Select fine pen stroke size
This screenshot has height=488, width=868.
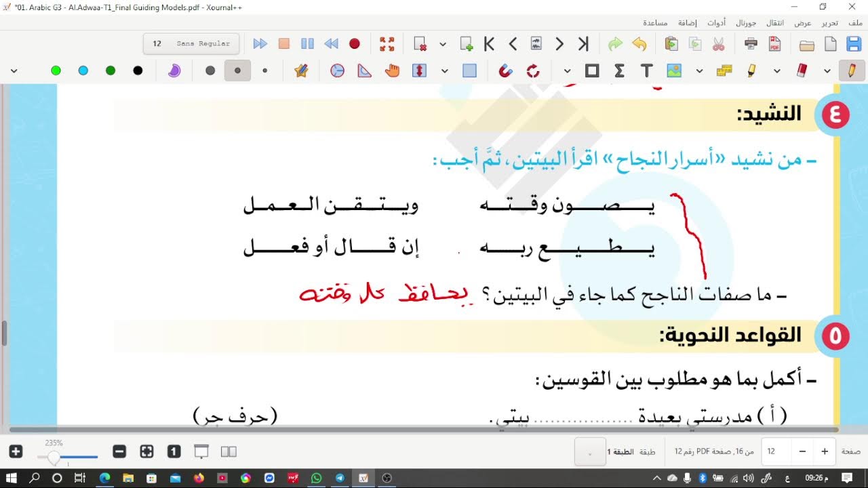(264, 70)
